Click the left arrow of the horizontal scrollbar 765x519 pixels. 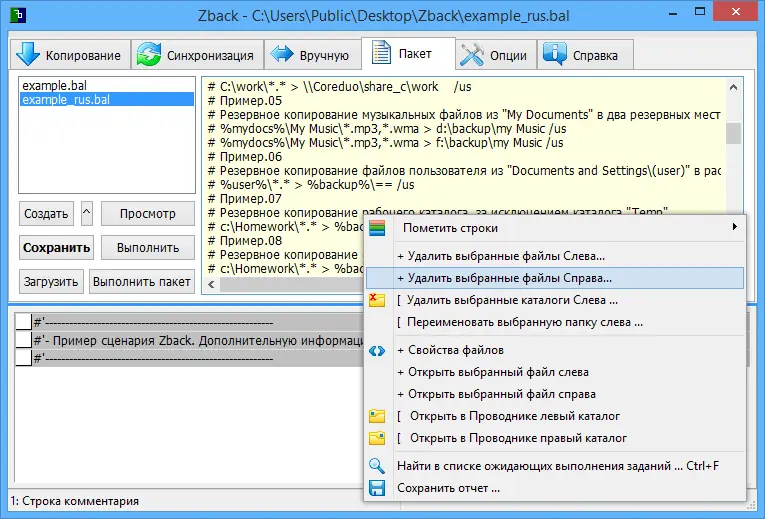211,284
